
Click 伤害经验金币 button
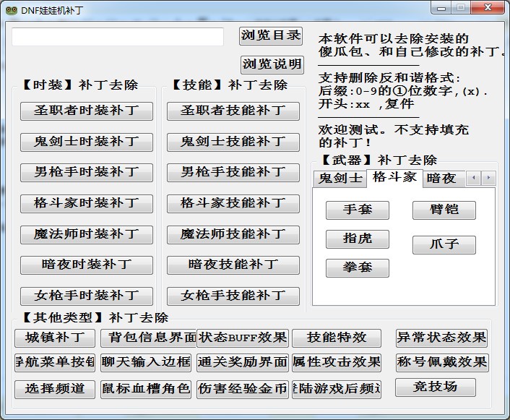(243, 390)
